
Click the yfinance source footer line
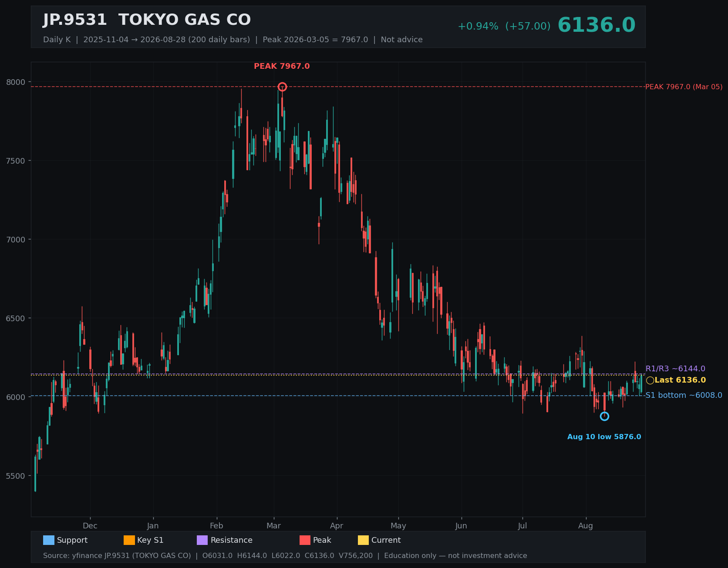(285, 556)
